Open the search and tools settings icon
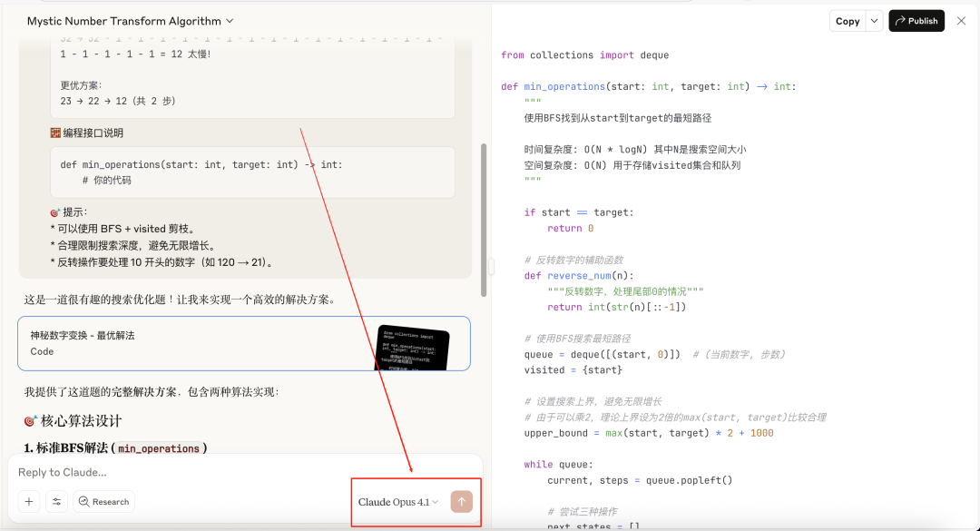This screenshot has height=531, width=980. (x=56, y=502)
